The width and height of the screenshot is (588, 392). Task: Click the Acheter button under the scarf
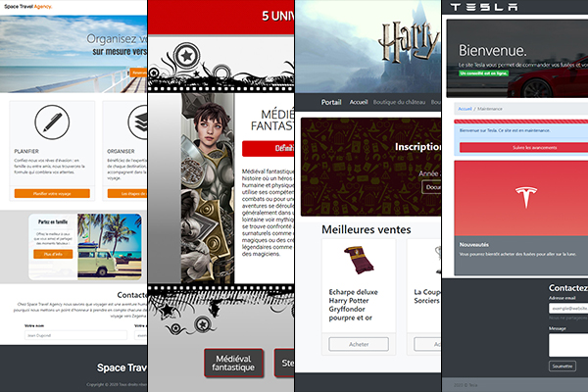359,344
